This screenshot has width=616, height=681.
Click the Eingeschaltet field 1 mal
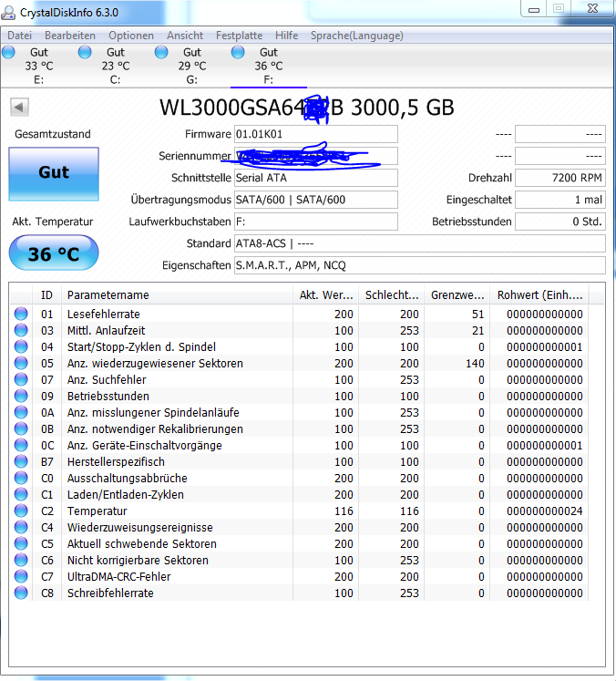pos(560,200)
